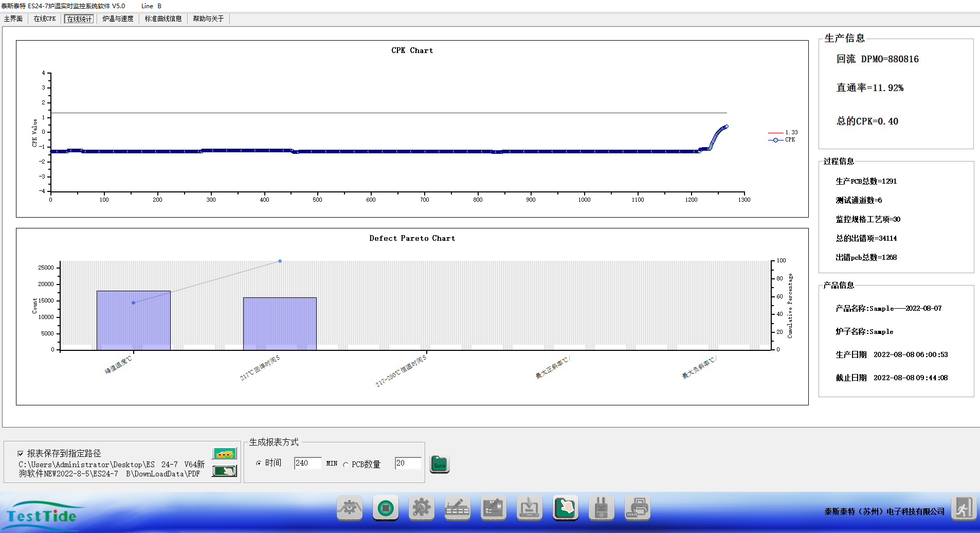
Task: Click the green Save folder button
Action: tap(440, 464)
